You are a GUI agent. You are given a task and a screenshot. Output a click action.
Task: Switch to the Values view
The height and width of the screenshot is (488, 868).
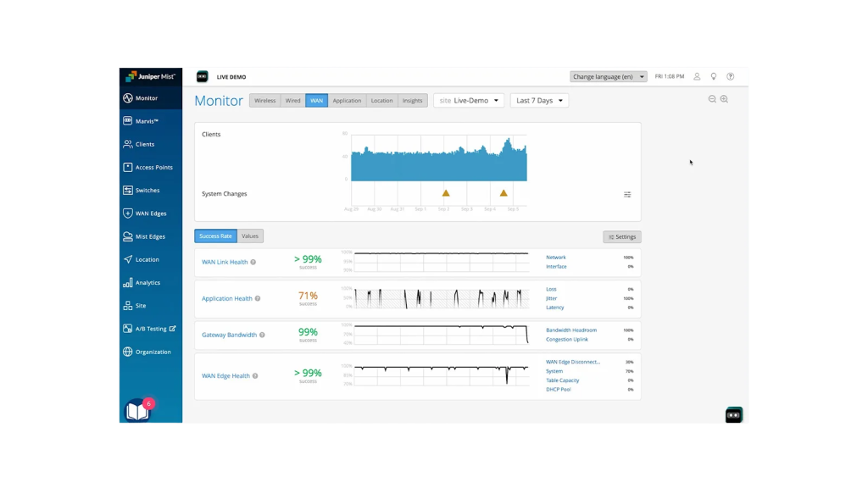point(250,236)
